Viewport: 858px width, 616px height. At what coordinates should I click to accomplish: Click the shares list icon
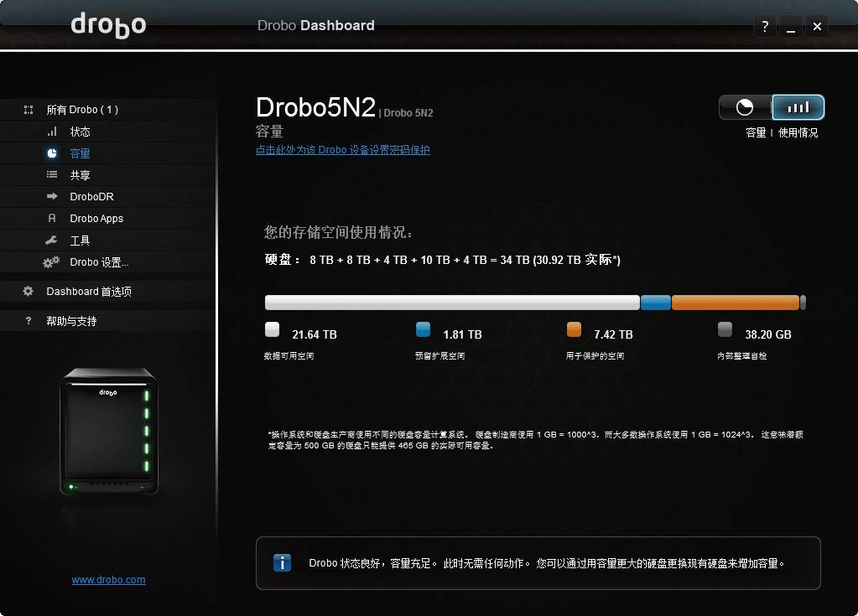(52, 175)
